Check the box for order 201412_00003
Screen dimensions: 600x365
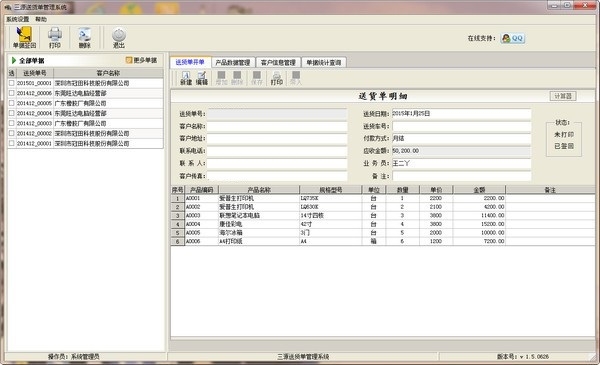[11, 123]
